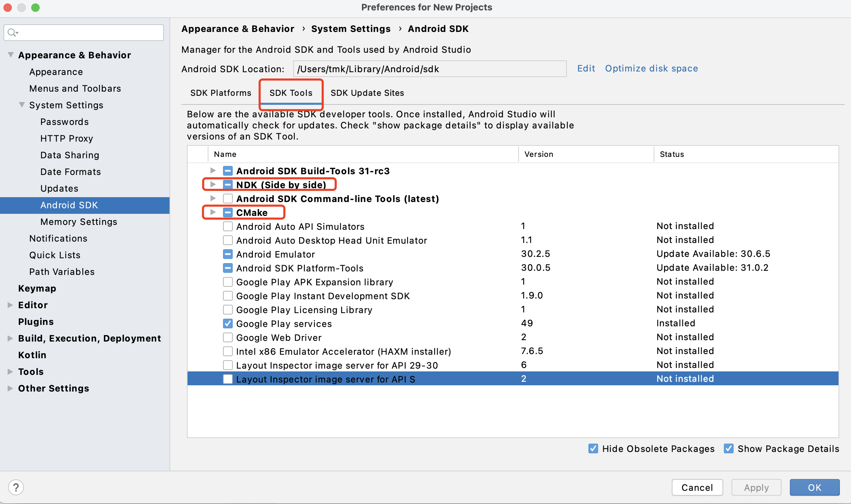Expand Build, Execution, Deployment section
This screenshot has height=504, width=851.
point(10,338)
